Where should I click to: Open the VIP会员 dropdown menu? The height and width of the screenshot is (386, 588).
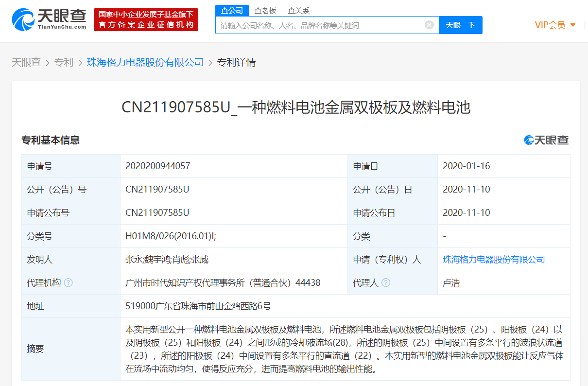click(x=555, y=25)
